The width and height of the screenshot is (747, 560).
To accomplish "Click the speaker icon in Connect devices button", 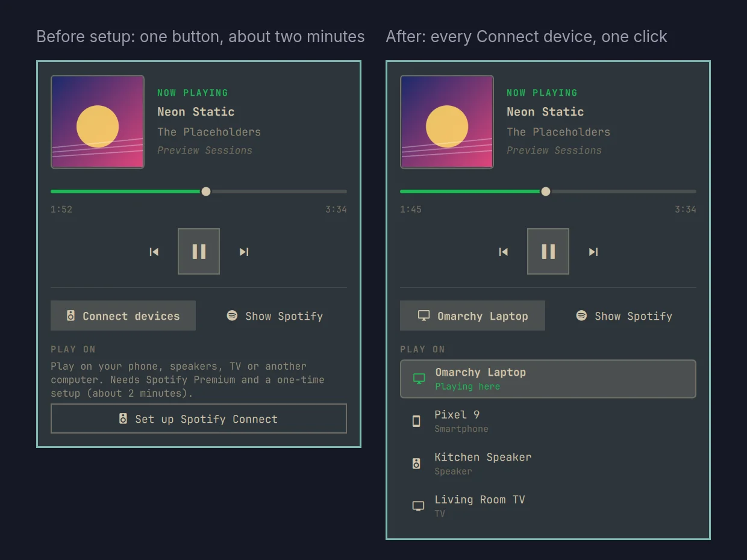I will (70, 316).
